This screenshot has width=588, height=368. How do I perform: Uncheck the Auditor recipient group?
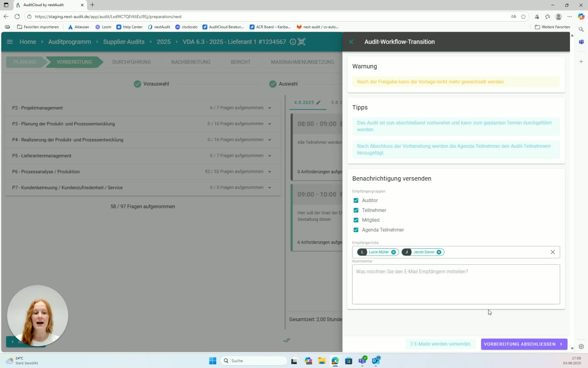[356, 200]
